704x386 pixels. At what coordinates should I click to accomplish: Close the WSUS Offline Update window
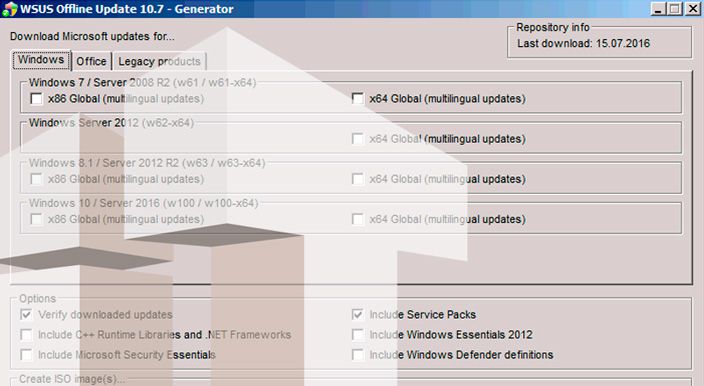tap(693, 9)
